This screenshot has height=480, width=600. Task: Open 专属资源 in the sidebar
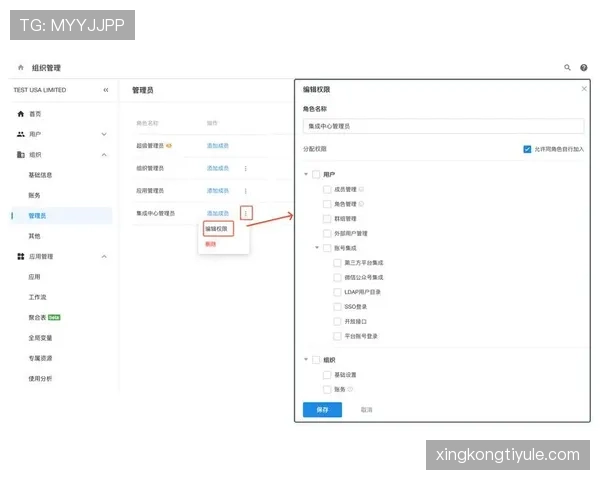pos(40,358)
